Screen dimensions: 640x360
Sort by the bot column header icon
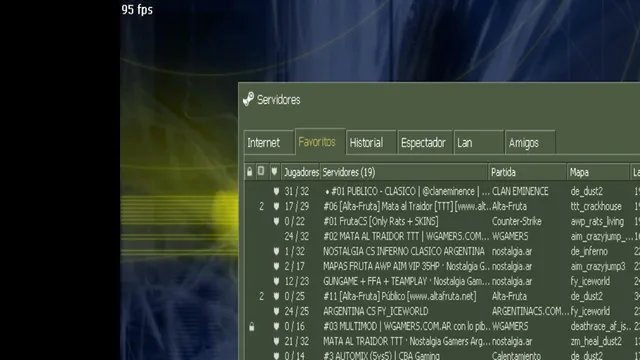point(261,171)
